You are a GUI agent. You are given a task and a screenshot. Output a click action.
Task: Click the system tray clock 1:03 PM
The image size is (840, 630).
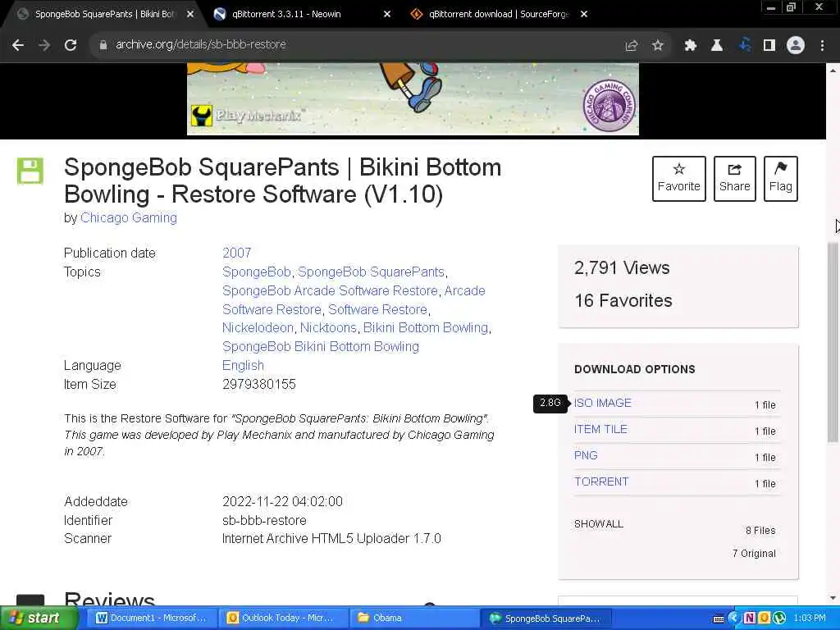[810, 619]
